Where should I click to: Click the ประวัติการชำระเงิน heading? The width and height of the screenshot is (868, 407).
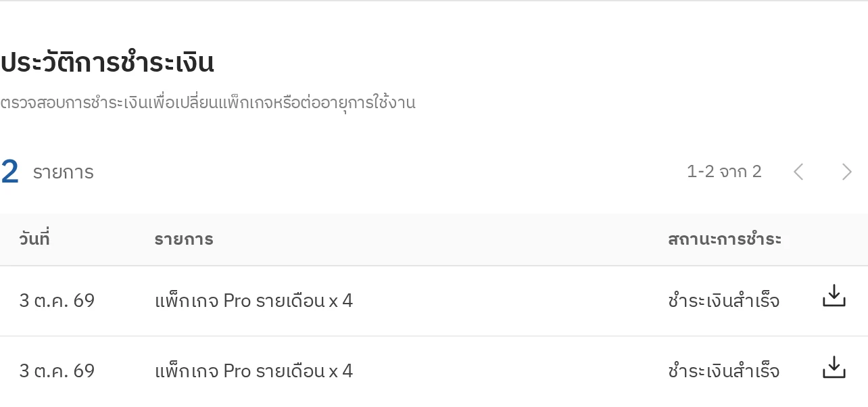point(107,62)
